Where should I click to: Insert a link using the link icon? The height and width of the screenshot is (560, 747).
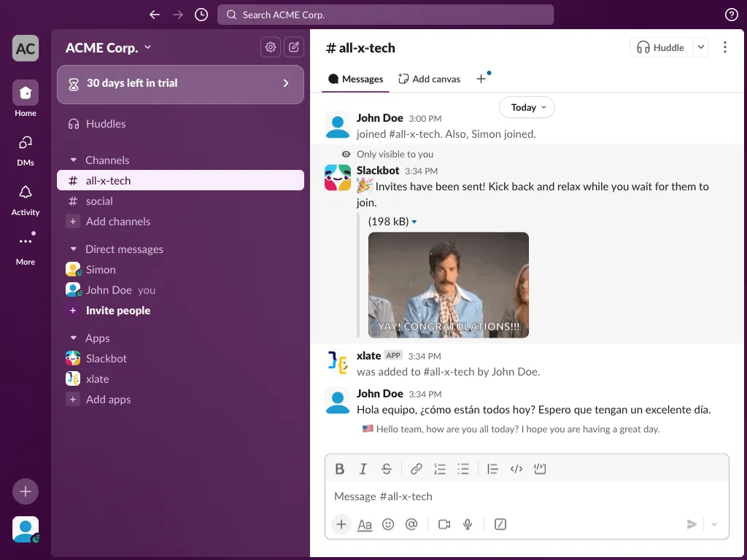coord(416,469)
